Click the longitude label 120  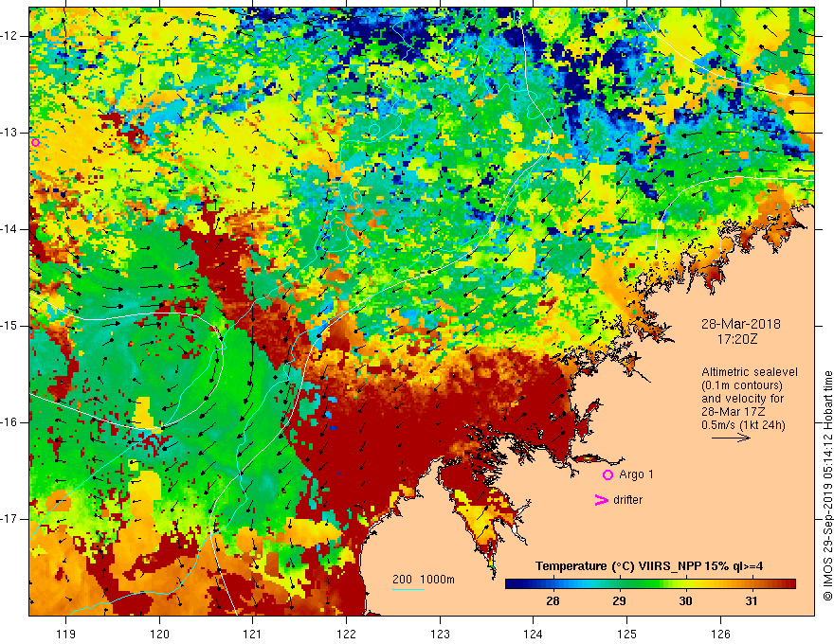pos(159,634)
